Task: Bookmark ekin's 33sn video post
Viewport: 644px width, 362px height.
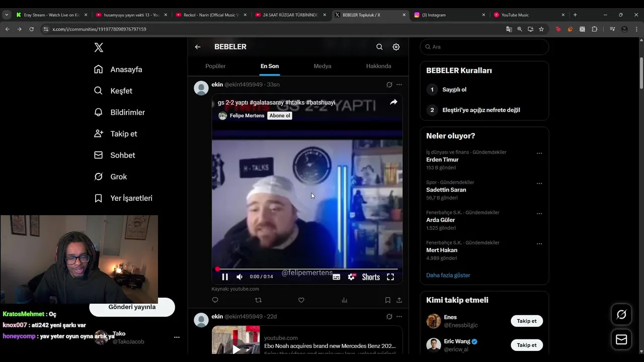Action: pos(387,300)
